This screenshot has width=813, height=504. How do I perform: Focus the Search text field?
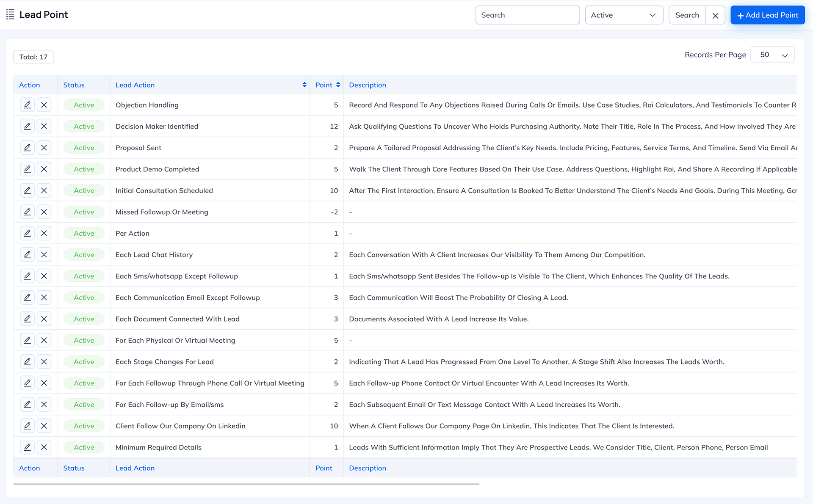pyautogui.click(x=527, y=15)
